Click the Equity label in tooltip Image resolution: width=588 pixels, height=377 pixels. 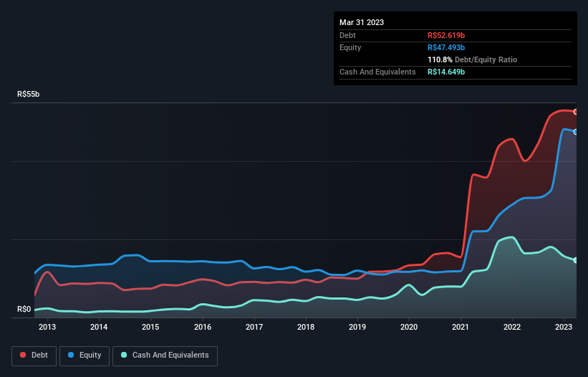[x=350, y=47]
